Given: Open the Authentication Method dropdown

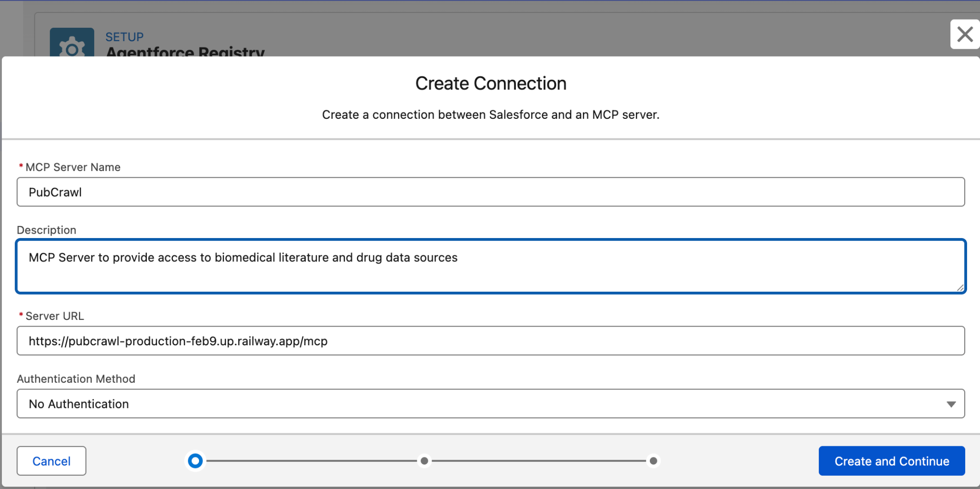Looking at the screenshot, I should tap(490, 404).
